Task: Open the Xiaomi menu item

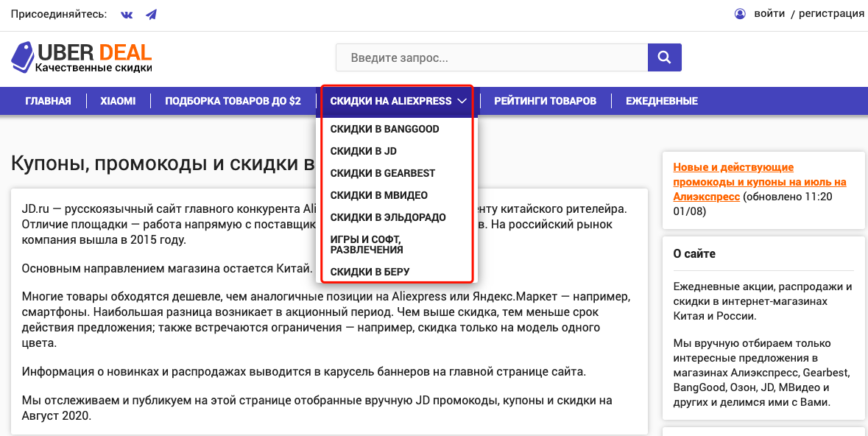Action: (x=118, y=101)
